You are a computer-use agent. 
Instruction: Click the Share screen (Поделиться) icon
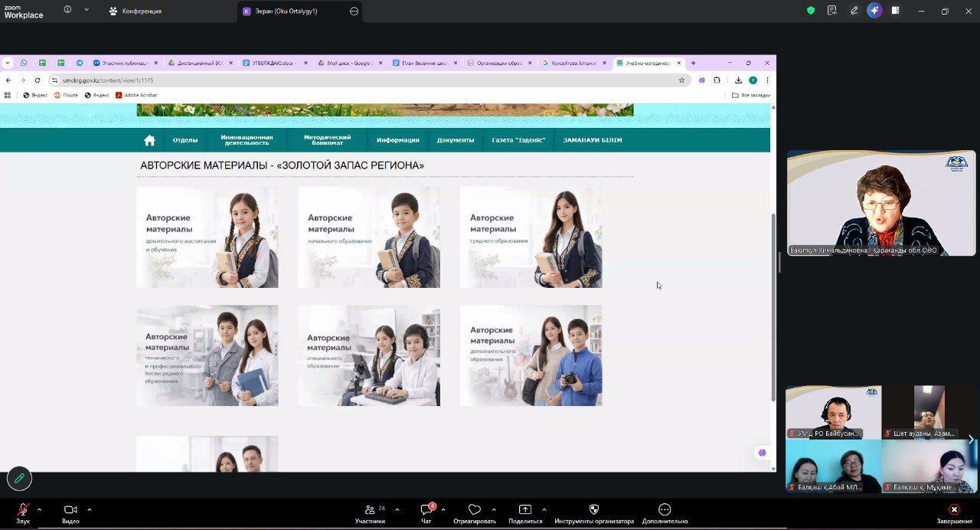525,510
